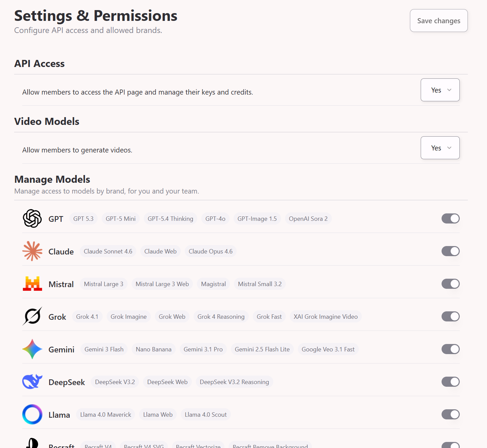Open the API Access Yes dropdown
Viewport: 487px width, 448px height.
pos(440,90)
